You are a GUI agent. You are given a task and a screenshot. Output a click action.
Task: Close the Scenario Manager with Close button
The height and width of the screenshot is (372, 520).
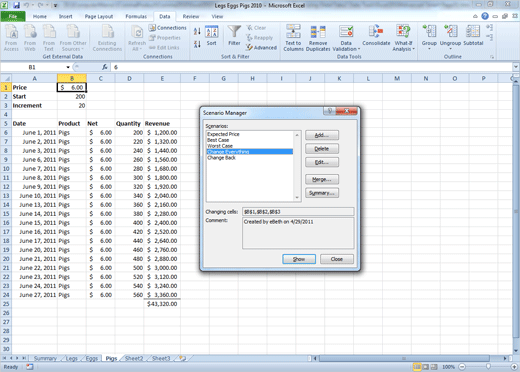click(x=337, y=259)
